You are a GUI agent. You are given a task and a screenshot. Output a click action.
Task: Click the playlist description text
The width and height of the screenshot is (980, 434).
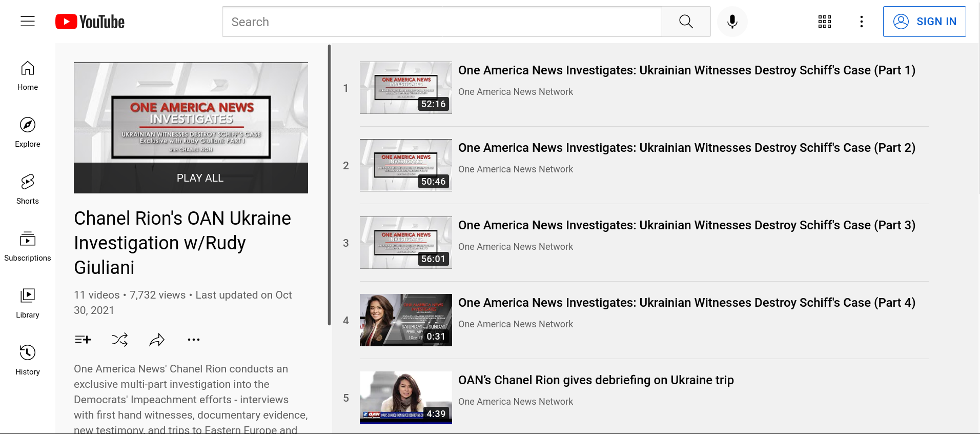pos(191,399)
